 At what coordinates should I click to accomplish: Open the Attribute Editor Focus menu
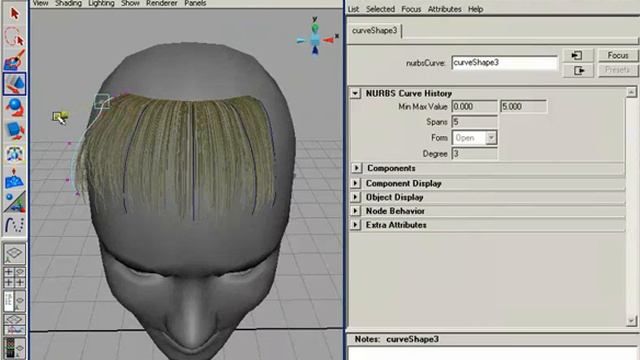411,9
